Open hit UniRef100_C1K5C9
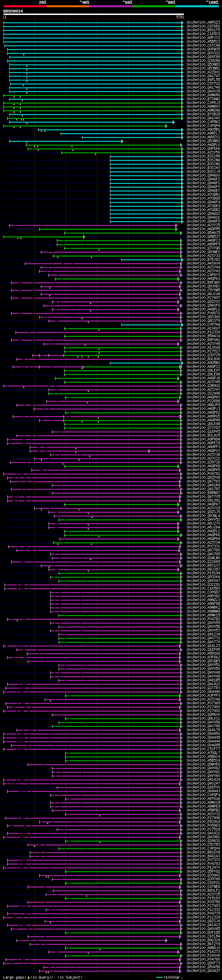 203,34
